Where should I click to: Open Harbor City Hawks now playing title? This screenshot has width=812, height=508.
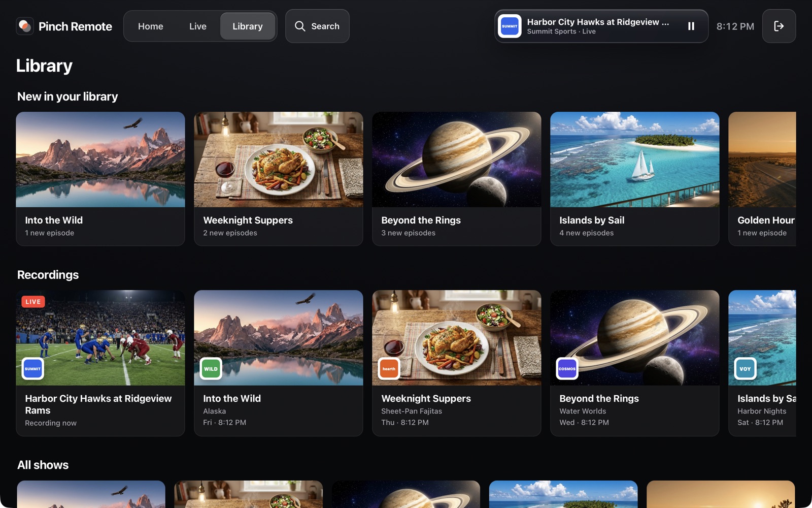tap(598, 22)
